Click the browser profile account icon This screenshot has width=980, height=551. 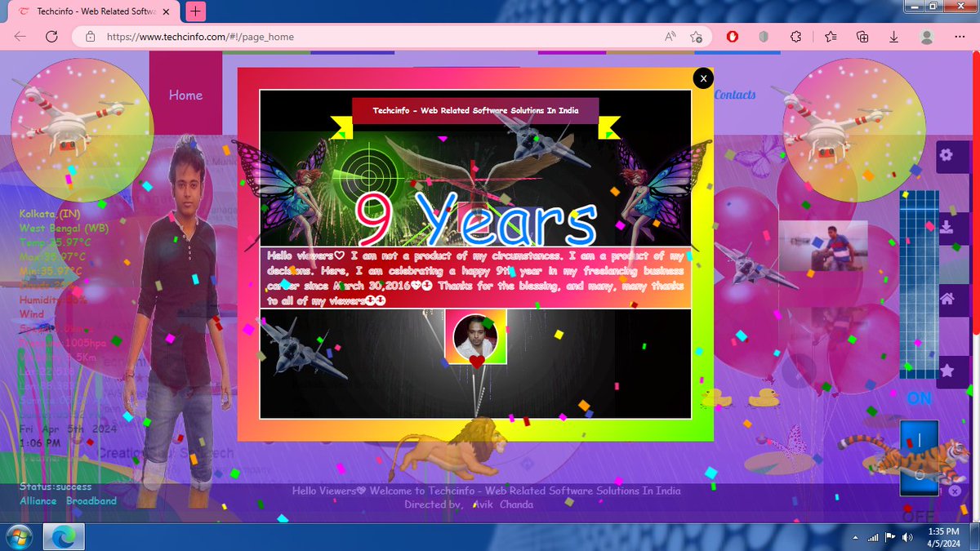coord(926,37)
